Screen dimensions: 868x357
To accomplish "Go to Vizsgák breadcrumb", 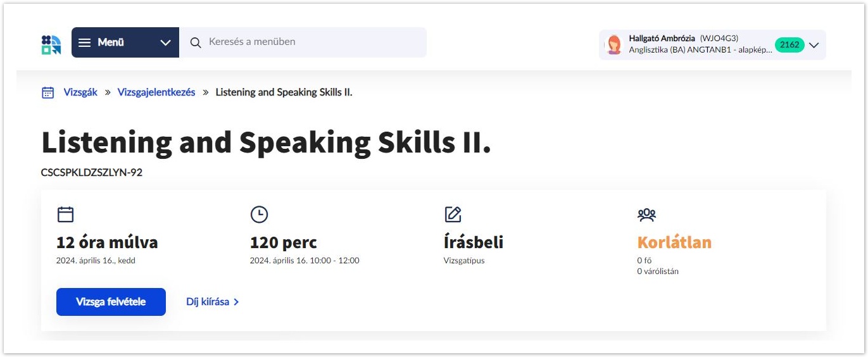I will click(x=80, y=92).
